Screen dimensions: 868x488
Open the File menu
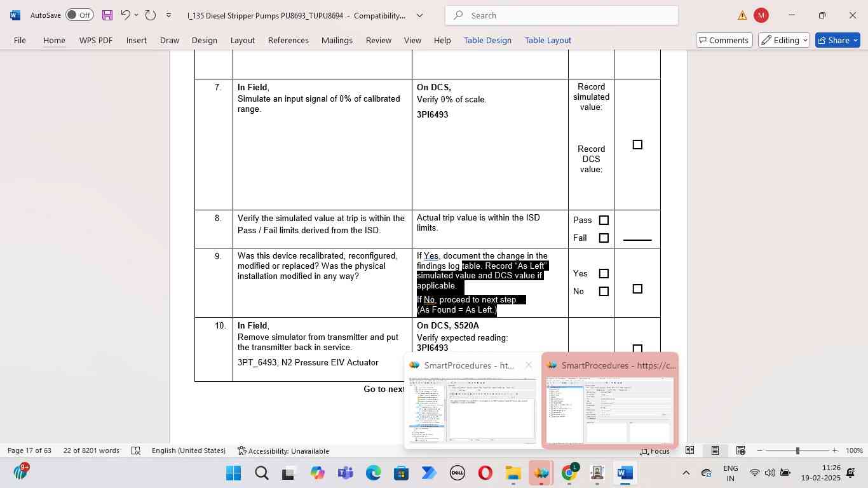coord(20,40)
